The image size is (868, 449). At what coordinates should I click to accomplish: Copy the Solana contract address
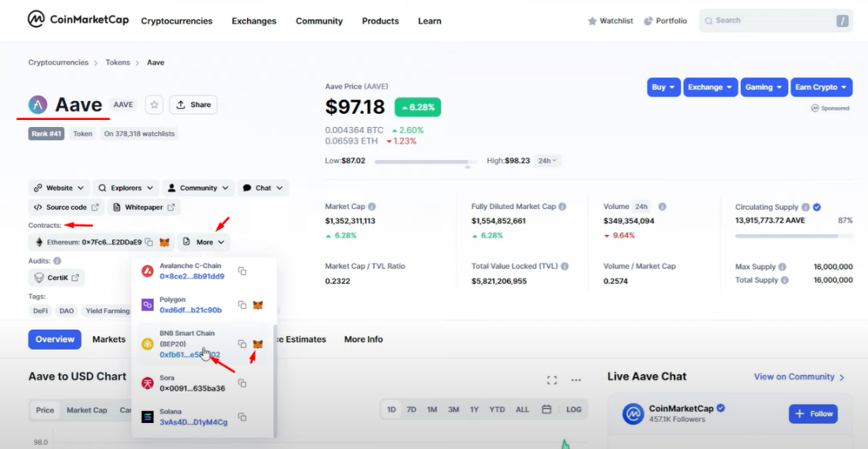click(x=242, y=417)
